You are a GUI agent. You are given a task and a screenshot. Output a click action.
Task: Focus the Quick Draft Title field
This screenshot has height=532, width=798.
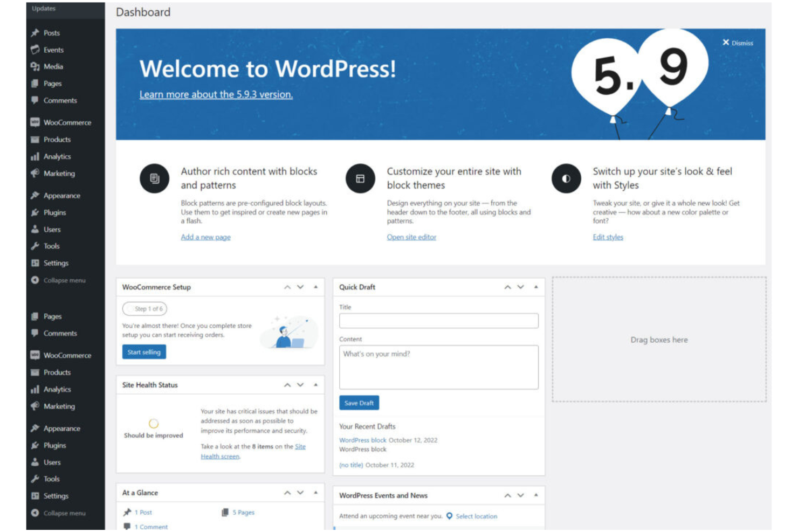coord(439,321)
